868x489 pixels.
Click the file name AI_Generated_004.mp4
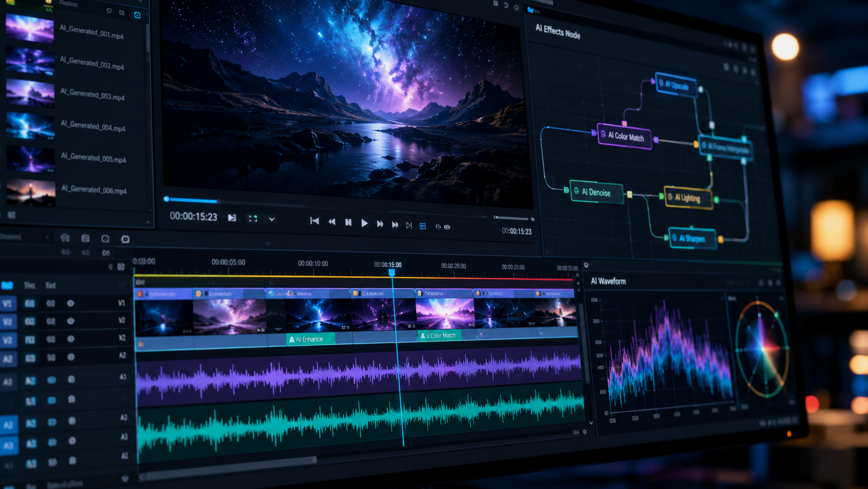coord(93,126)
